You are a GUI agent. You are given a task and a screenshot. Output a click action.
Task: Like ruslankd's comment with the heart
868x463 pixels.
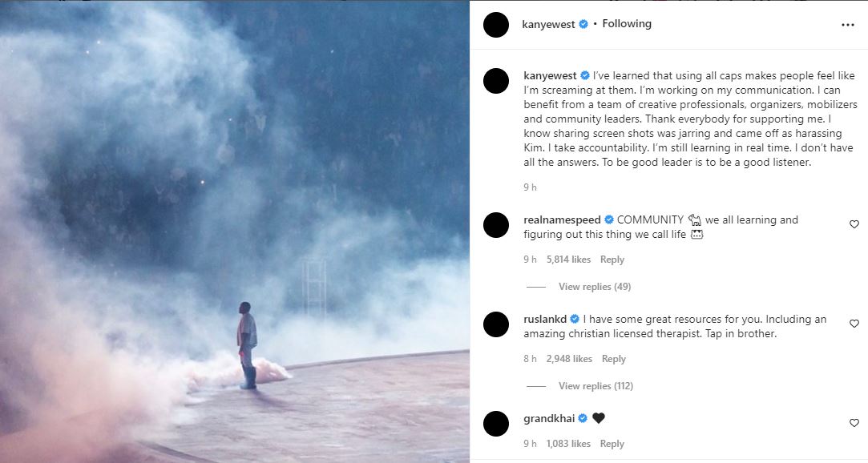(854, 324)
